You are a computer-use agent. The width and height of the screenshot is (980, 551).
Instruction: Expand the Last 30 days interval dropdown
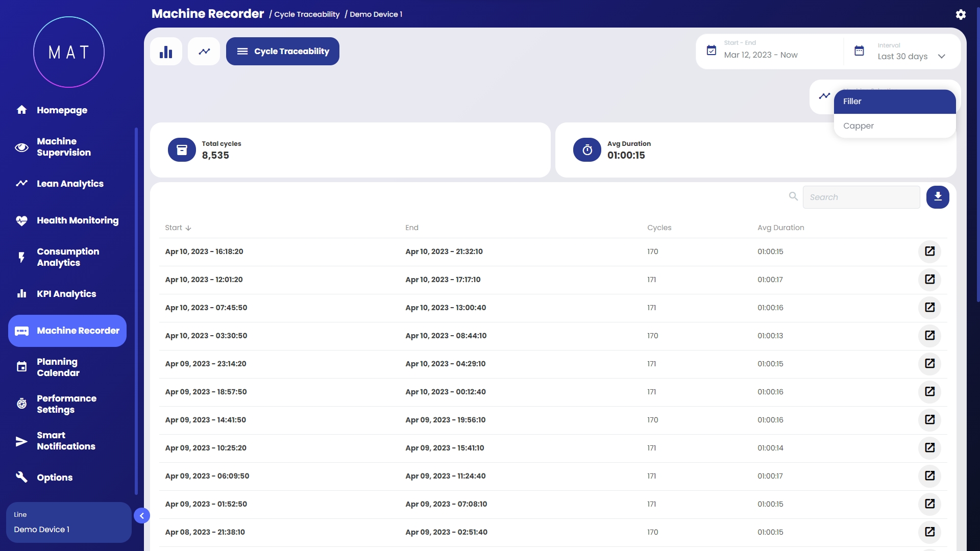[942, 57]
